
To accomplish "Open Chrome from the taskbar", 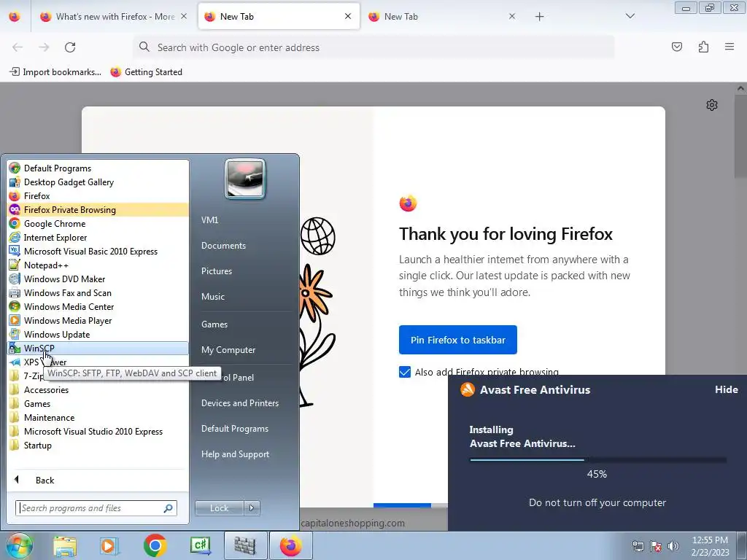I will (x=155, y=545).
